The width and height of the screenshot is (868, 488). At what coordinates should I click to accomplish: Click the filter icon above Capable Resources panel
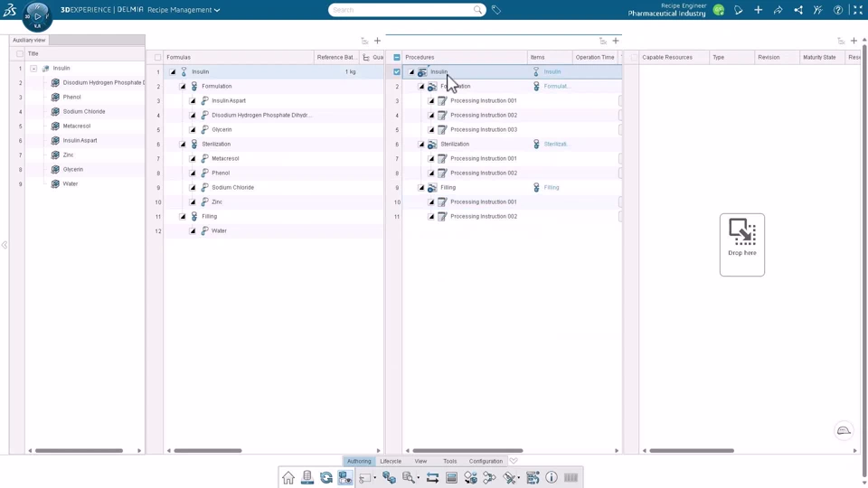[x=841, y=41]
